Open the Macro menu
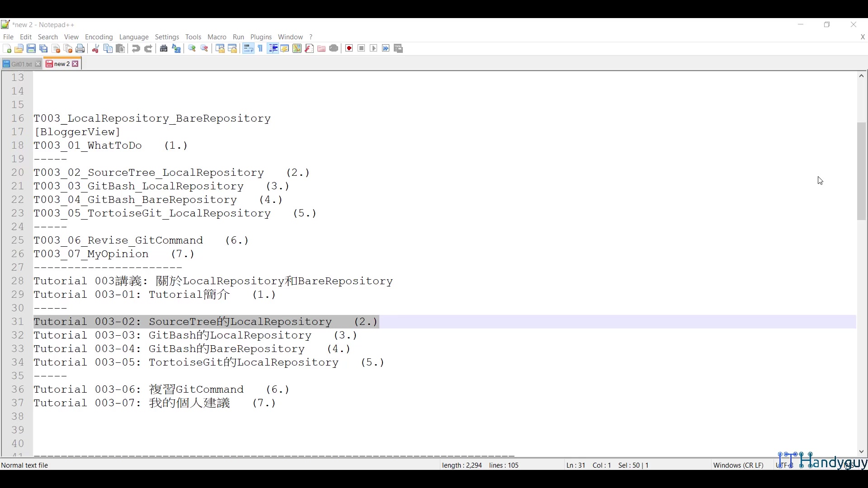The width and height of the screenshot is (868, 488). pyautogui.click(x=217, y=37)
